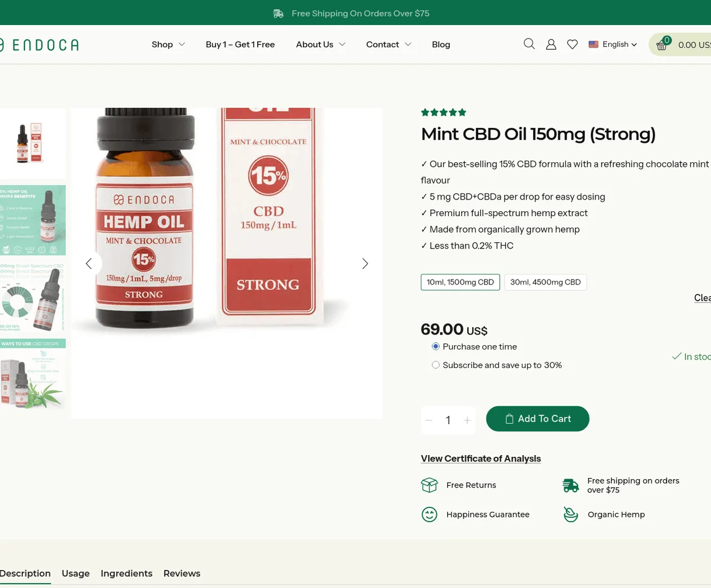Open the English language dropdown
Screen dimensions: 711x588
click(619, 44)
